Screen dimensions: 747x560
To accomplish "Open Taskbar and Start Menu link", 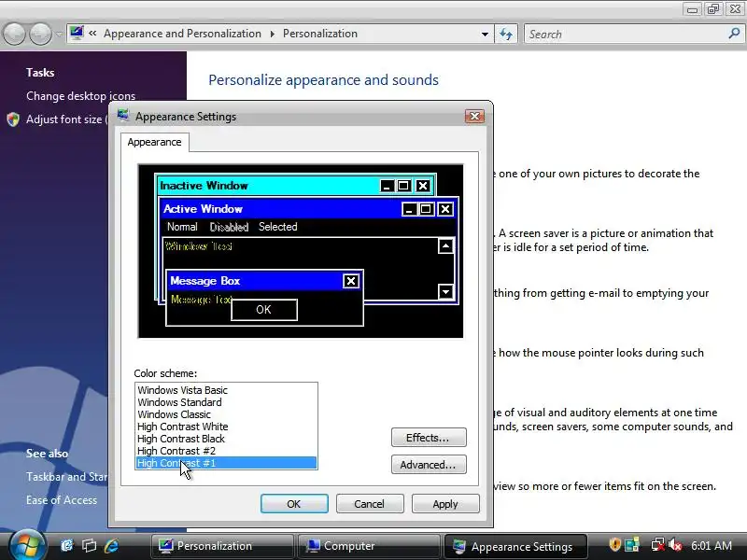I will [x=66, y=477].
